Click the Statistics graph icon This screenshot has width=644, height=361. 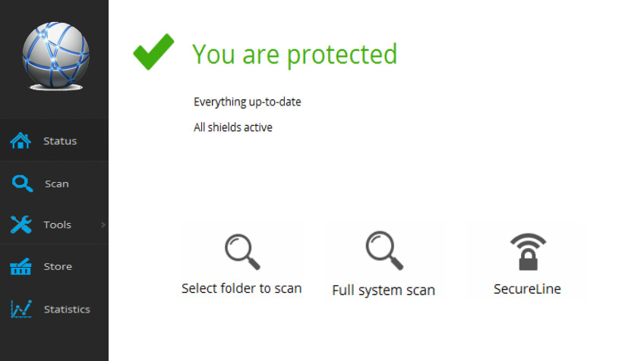pos(21,309)
